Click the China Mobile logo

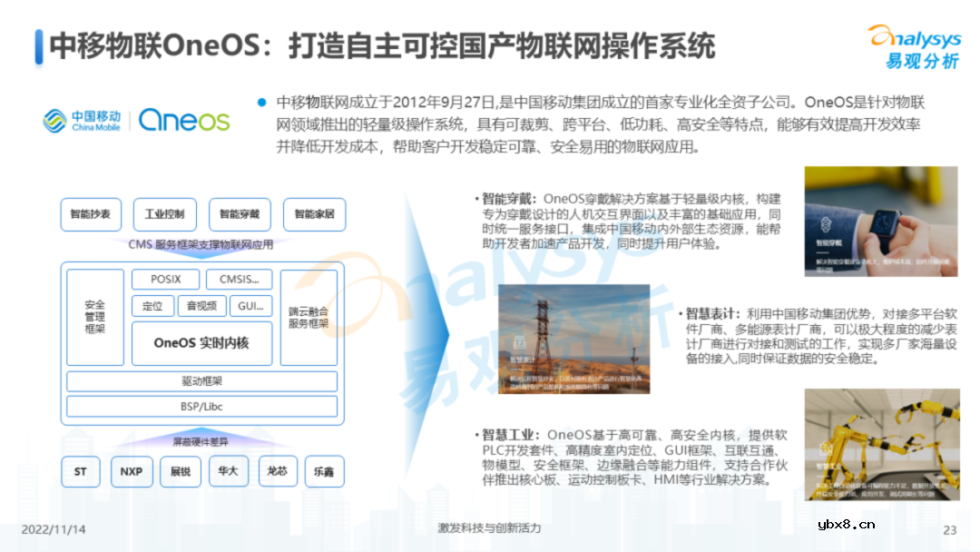[82, 120]
